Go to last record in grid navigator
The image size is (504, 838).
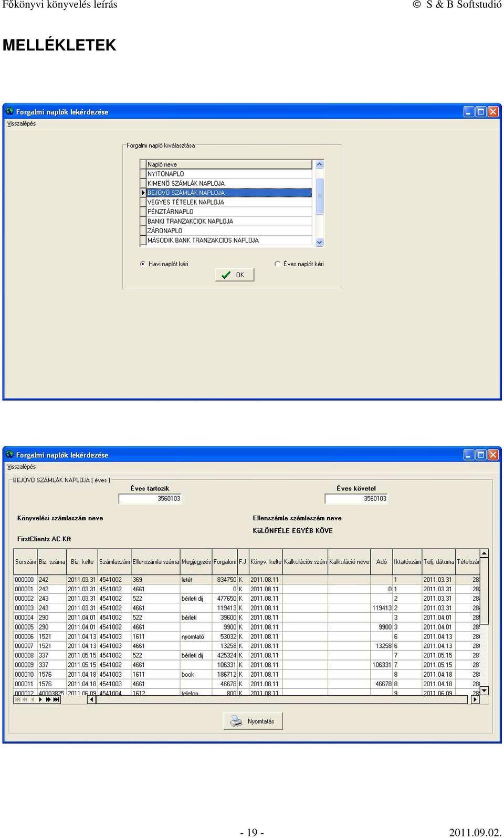tap(57, 699)
